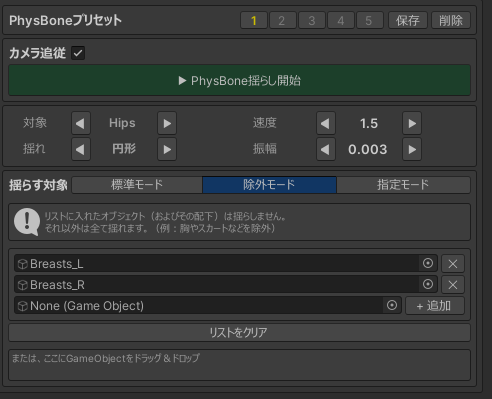Decrease the 振幅 value below 0.003

pyautogui.click(x=326, y=149)
